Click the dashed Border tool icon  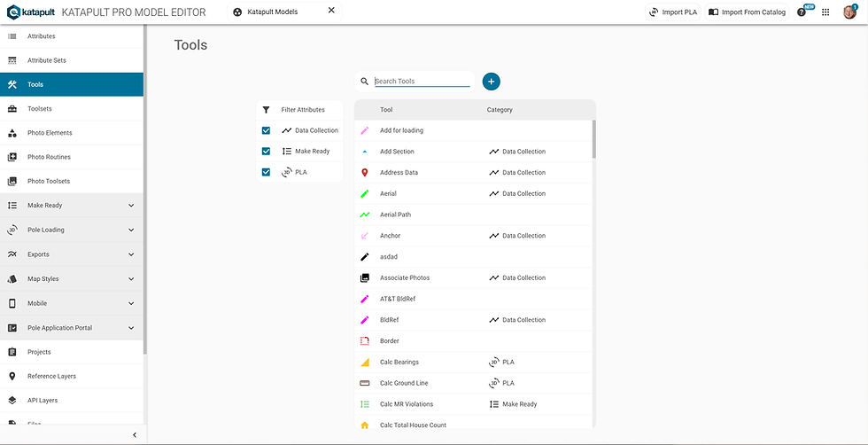coord(364,341)
